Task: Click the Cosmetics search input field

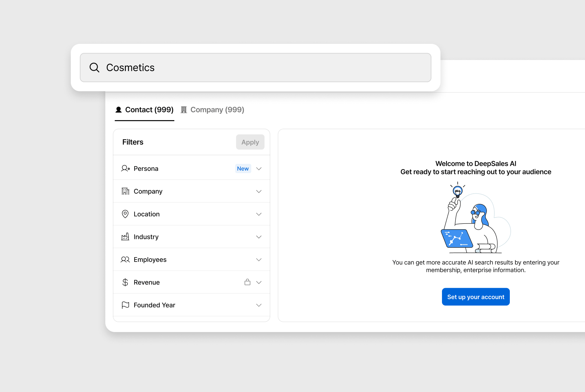Action: [263, 68]
